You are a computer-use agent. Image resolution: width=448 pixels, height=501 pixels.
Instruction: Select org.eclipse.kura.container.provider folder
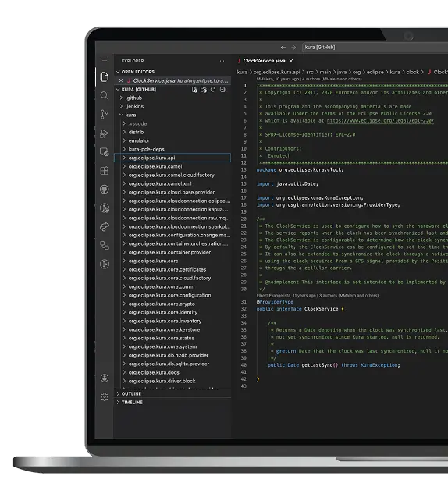pyautogui.click(x=172, y=252)
